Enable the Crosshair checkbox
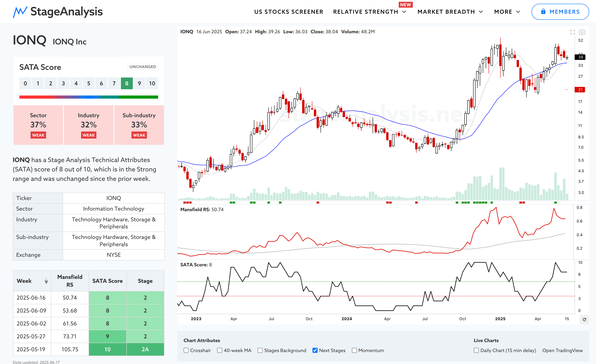 [x=186, y=350]
